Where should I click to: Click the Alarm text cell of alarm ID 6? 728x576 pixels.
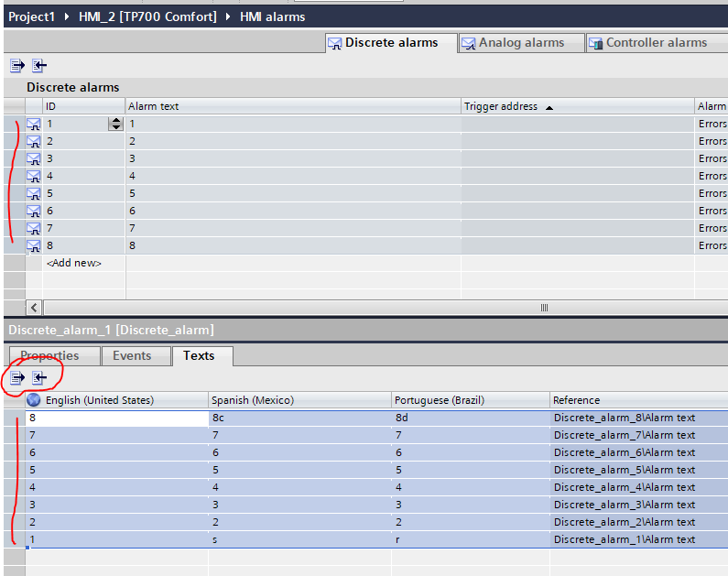[x=293, y=211]
